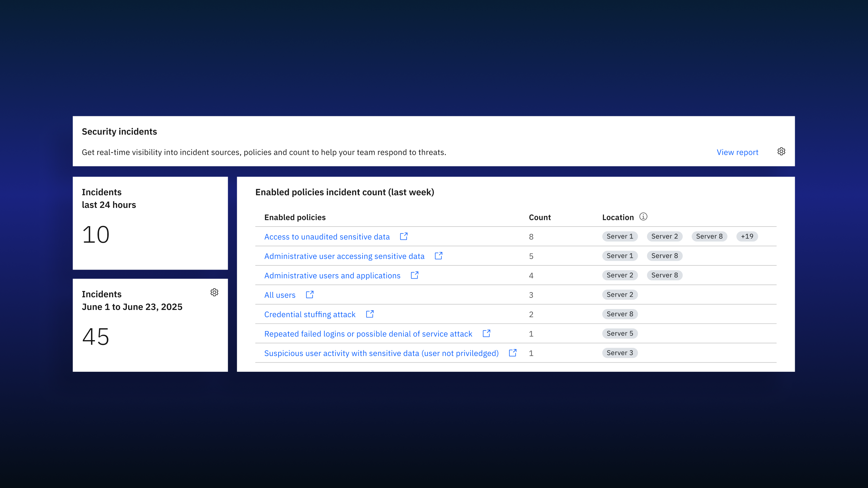Open external link icon for Administrative users and applications
The width and height of the screenshot is (868, 488).
tap(414, 275)
